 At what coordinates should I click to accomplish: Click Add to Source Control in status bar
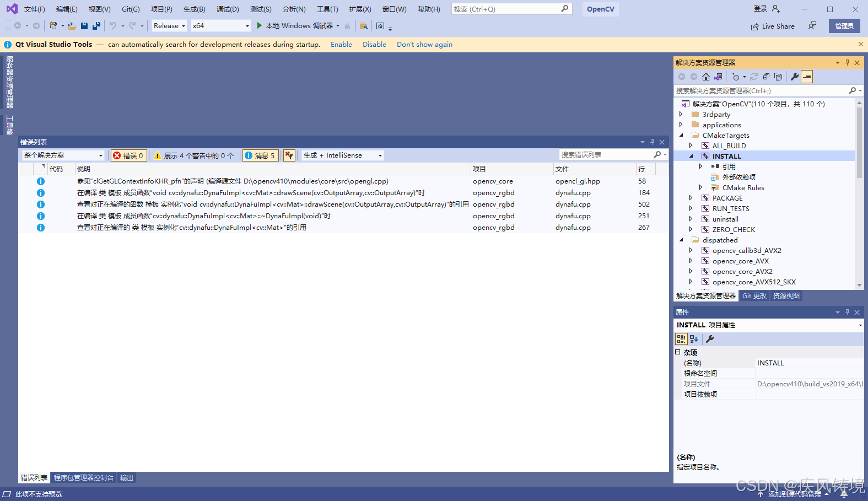click(x=794, y=494)
